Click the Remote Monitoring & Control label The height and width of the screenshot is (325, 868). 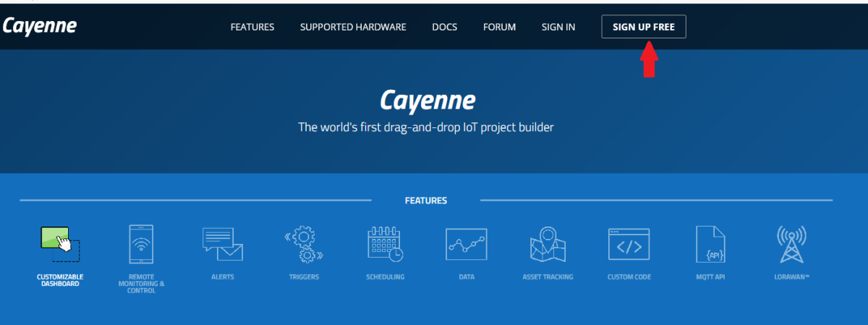click(x=141, y=284)
